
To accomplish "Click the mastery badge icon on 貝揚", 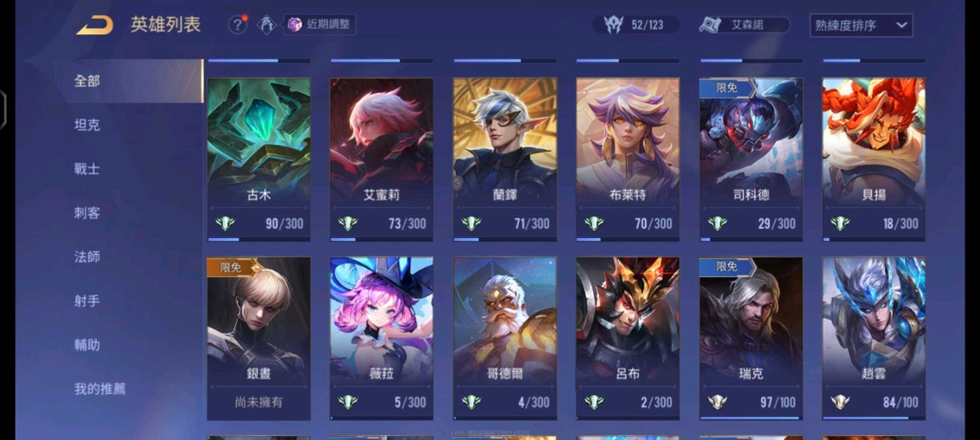I will pos(840,223).
